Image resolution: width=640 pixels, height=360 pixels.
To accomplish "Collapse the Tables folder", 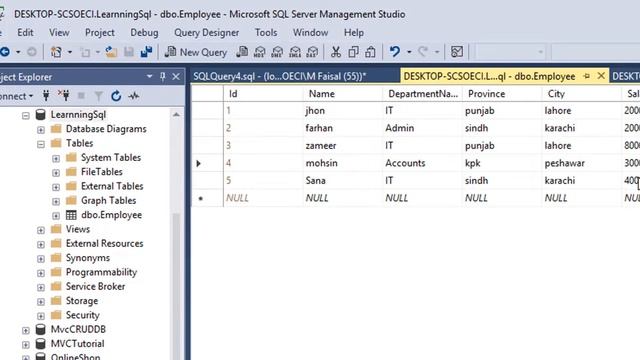I will 41,144.
